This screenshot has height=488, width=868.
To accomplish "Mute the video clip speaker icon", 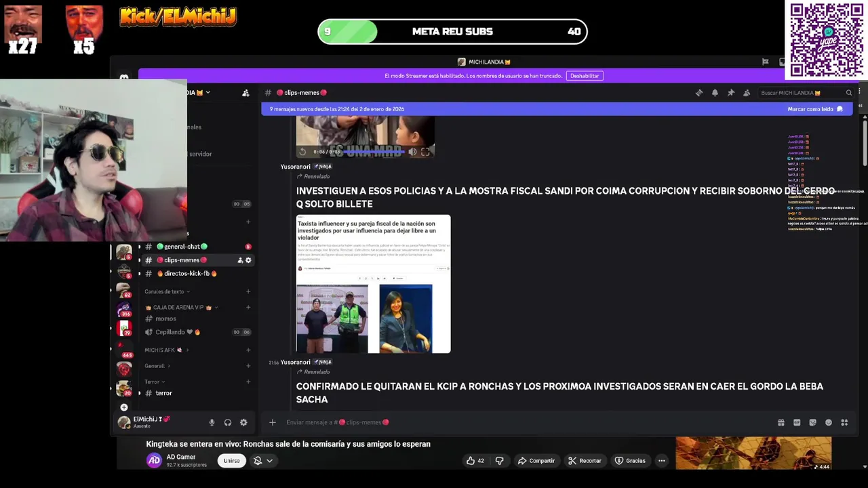I will pyautogui.click(x=412, y=152).
